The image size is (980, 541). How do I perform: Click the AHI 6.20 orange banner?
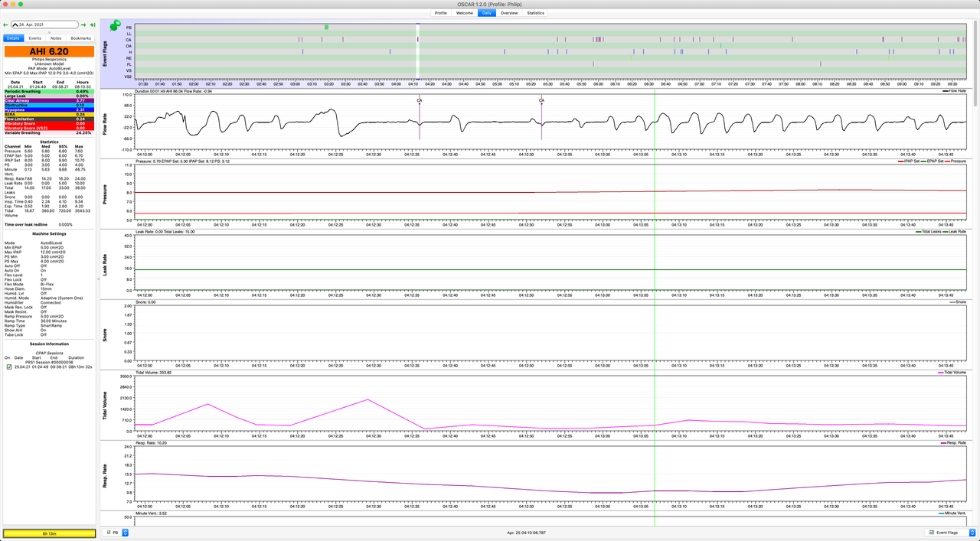tap(49, 51)
